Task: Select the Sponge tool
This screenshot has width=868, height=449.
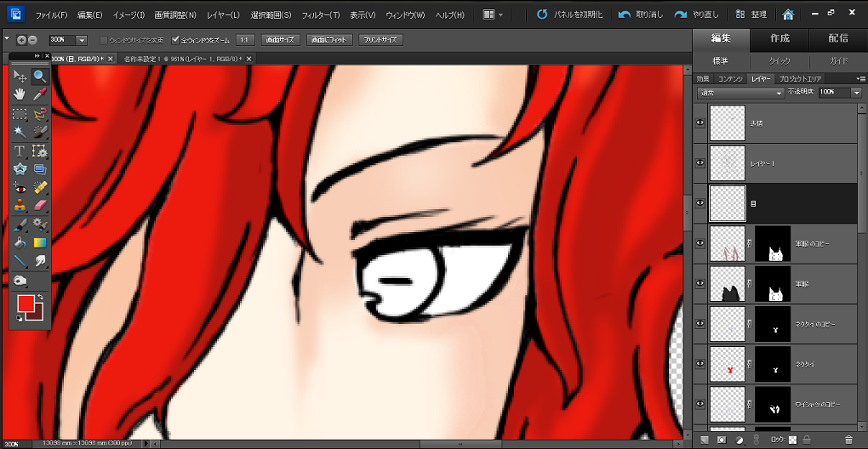Action: coord(20,280)
